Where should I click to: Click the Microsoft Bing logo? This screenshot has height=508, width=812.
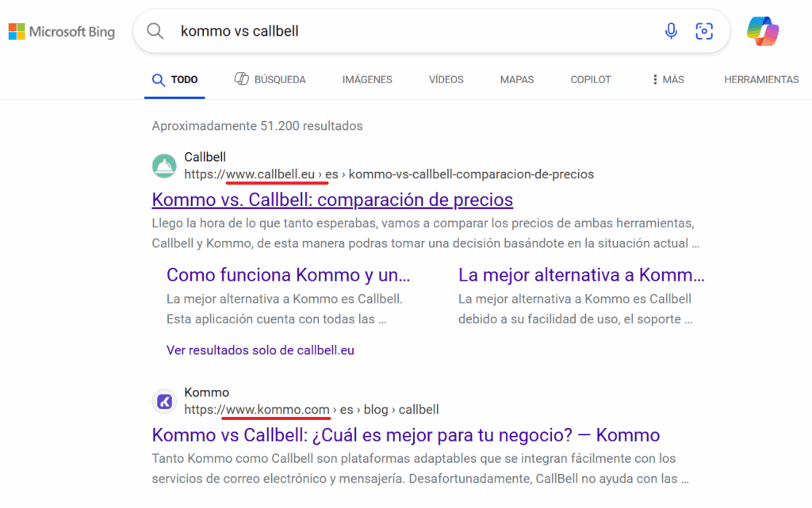click(x=62, y=32)
